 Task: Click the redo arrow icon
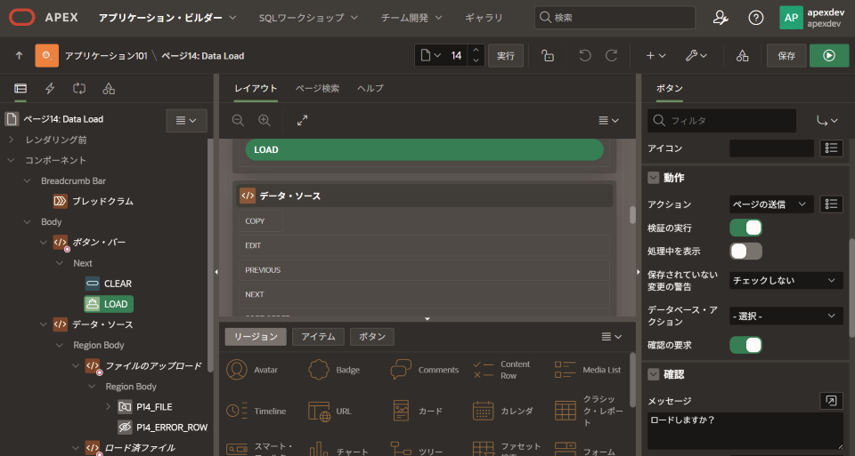(611, 56)
